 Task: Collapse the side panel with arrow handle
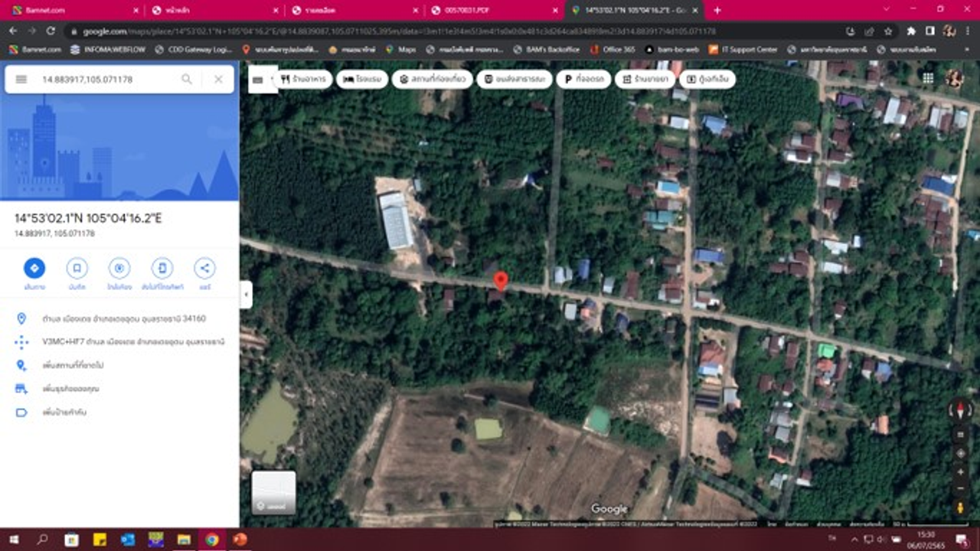tap(246, 295)
